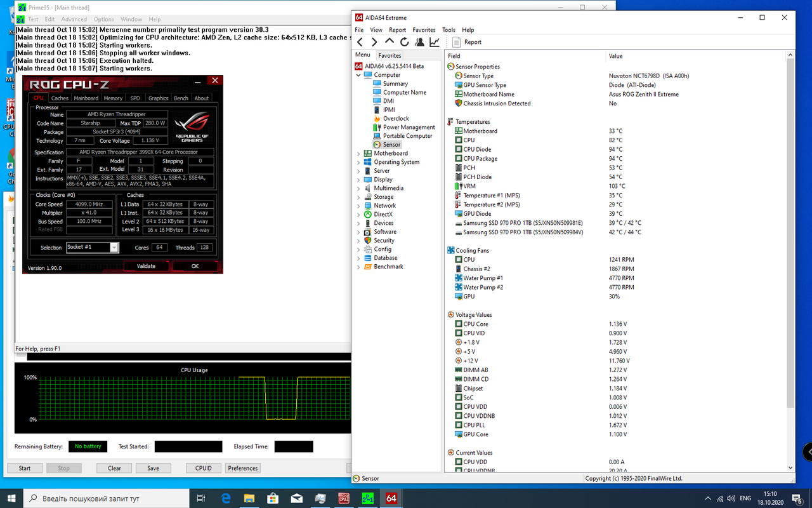Click the Report button in AIDA64 toolbar
Viewport: 812px width, 508px height.
(467, 42)
